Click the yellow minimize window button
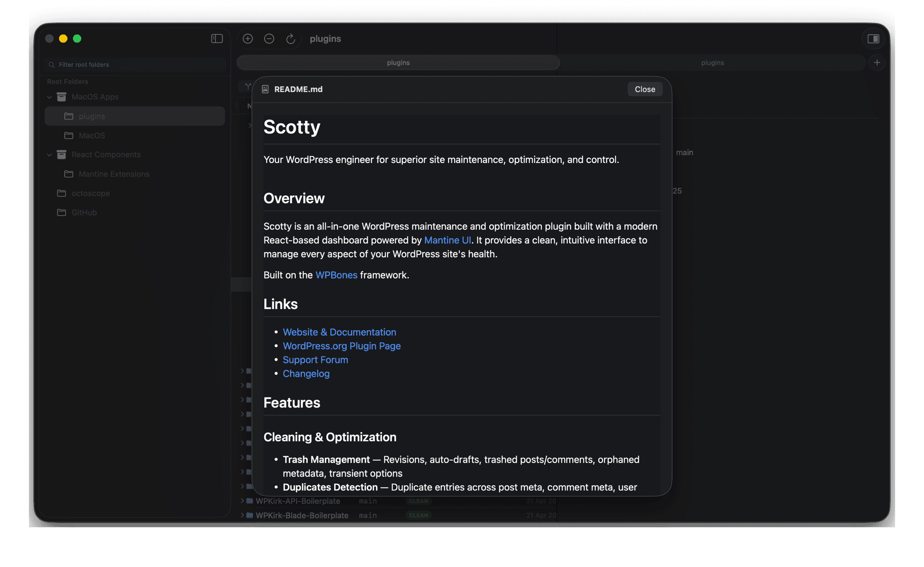The height and width of the screenshot is (567, 924). (63, 39)
